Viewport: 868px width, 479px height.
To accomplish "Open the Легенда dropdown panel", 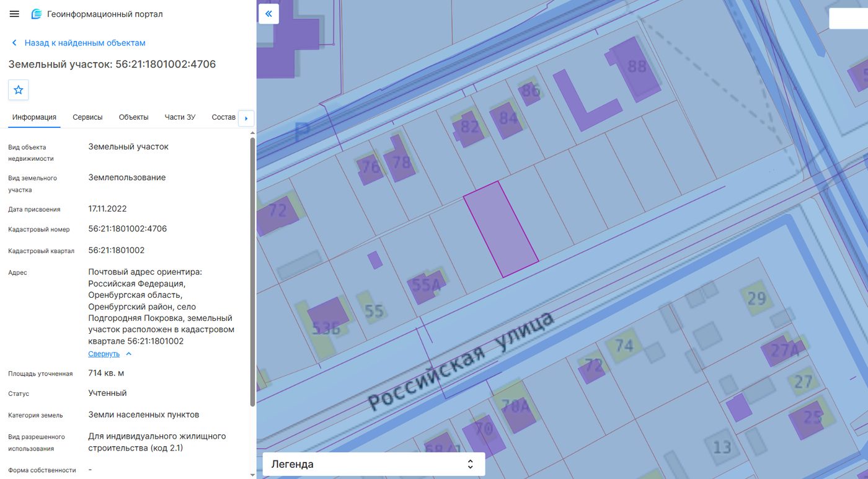I will pos(374,464).
